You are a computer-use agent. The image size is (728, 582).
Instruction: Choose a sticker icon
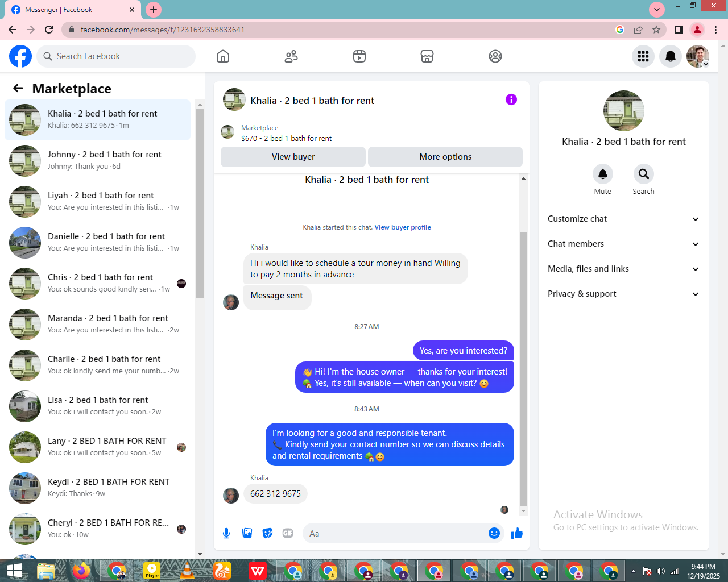click(x=267, y=533)
